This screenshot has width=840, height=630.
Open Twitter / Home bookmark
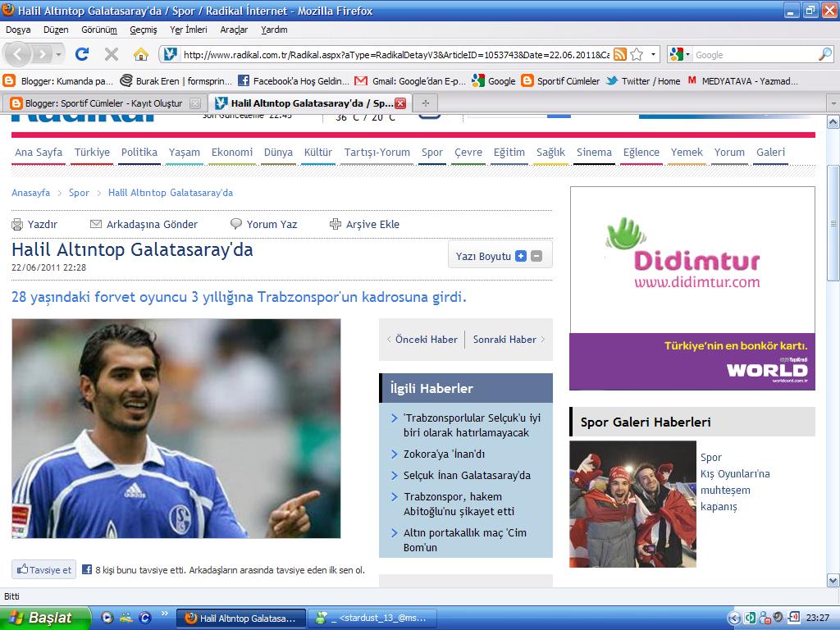click(x=643, y=81)
